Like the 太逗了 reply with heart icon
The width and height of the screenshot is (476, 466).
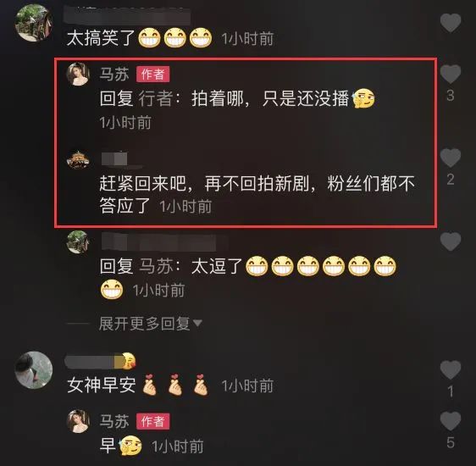pos(451,241)
